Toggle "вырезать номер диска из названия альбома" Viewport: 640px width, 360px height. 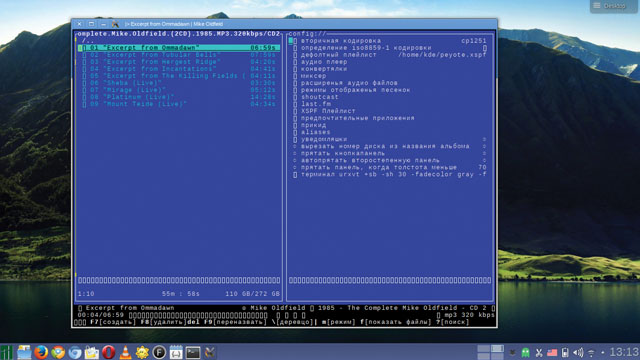pos(389,146)
